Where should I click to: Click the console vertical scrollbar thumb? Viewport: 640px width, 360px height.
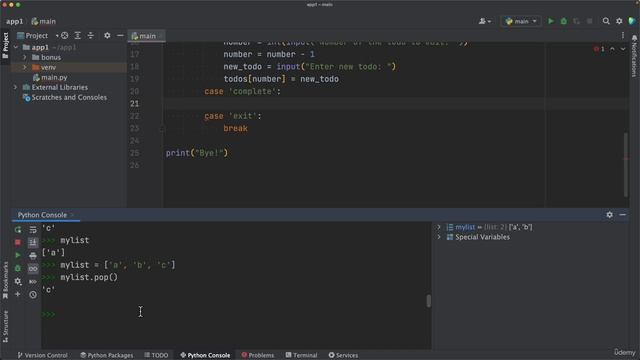point(429,301)
